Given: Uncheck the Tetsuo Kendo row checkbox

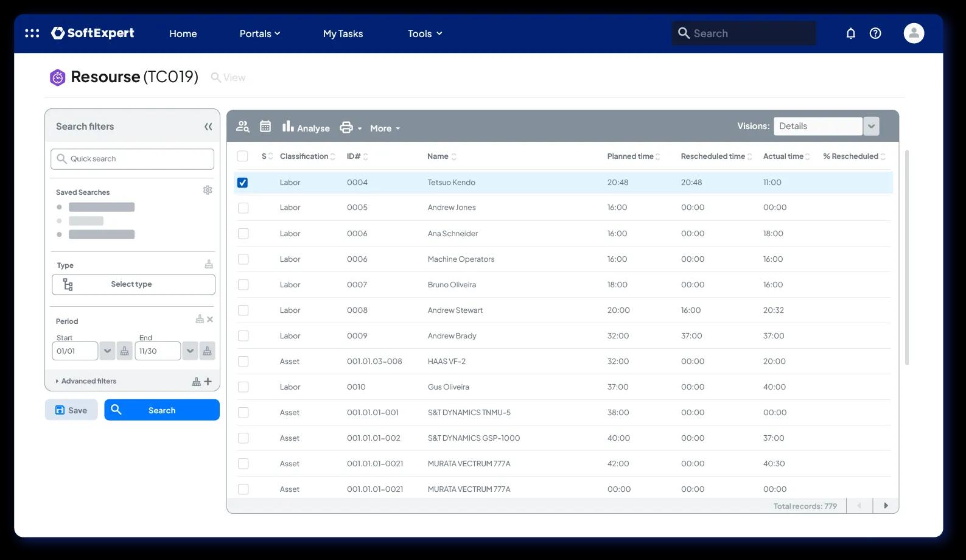Looking at the screenshot, I should pos(242,183).
